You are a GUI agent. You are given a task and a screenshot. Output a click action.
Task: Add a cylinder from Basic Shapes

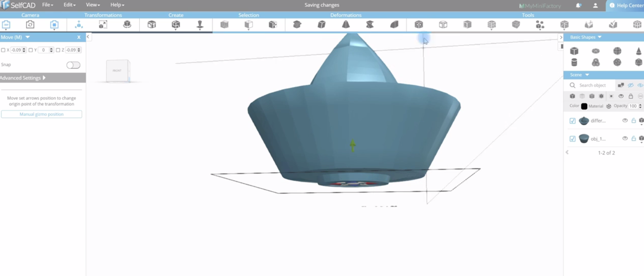(x=574, y=62)
